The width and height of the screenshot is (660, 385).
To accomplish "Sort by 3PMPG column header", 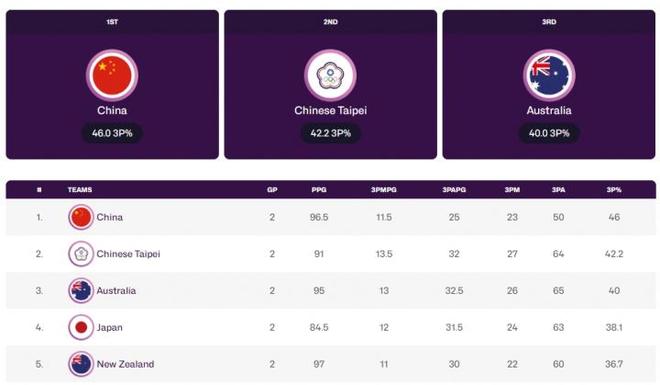I will (383, 190).
